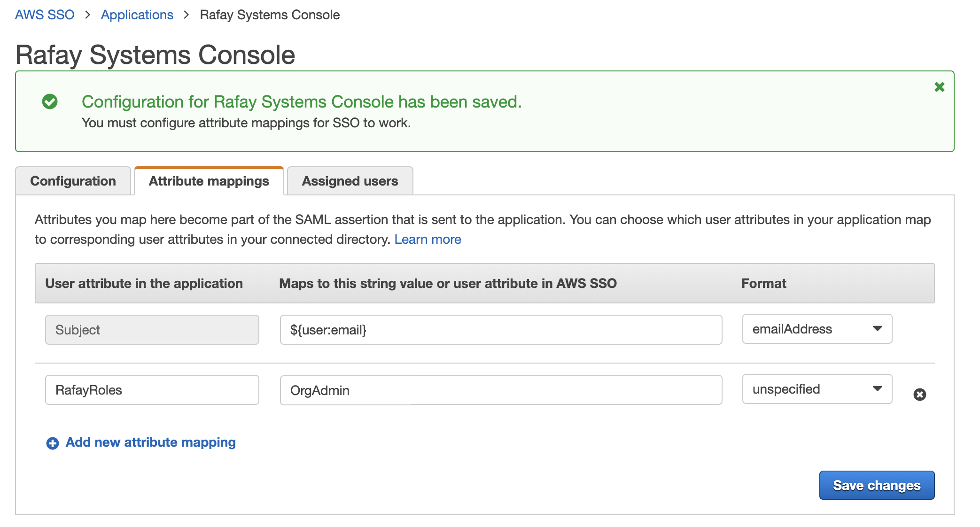Click the Rafay Systems Console page title
Screen dimensions: 980x527
point(155,55)
